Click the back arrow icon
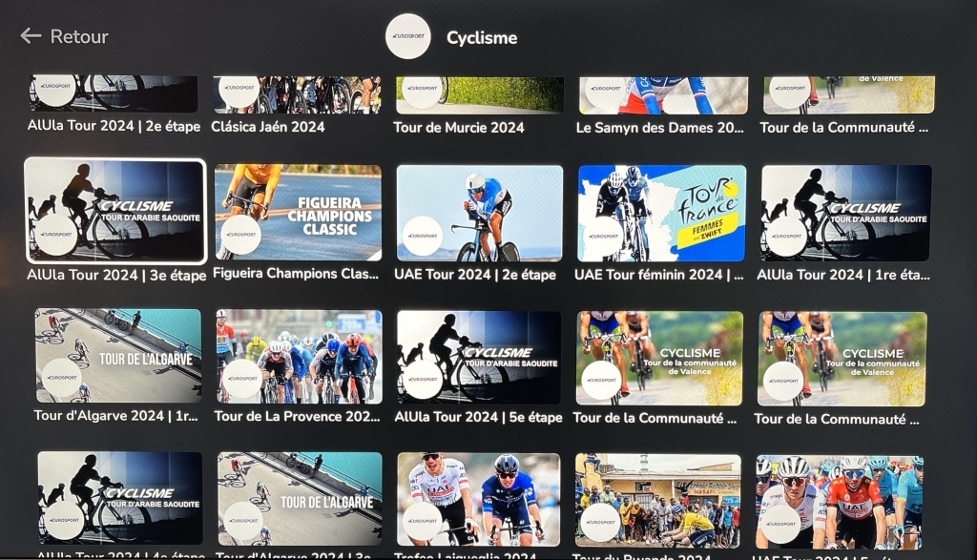The image size is (977, 560). click(31, 36)
